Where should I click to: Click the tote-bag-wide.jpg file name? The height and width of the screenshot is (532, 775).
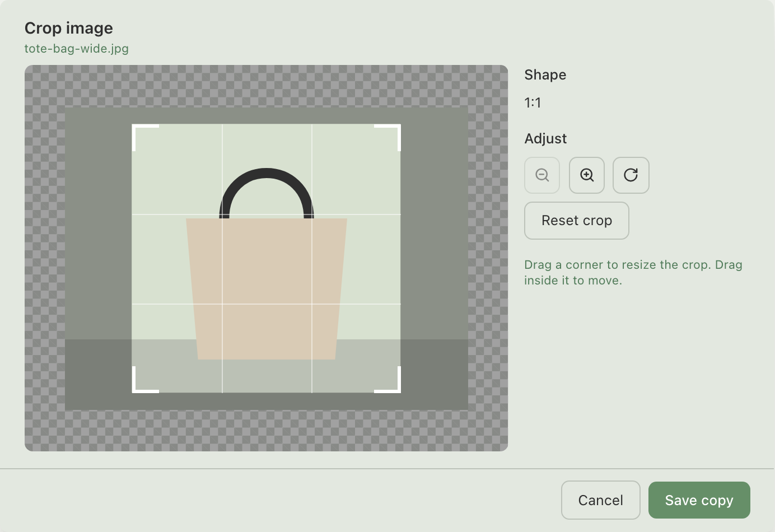[x=77, y=49]
